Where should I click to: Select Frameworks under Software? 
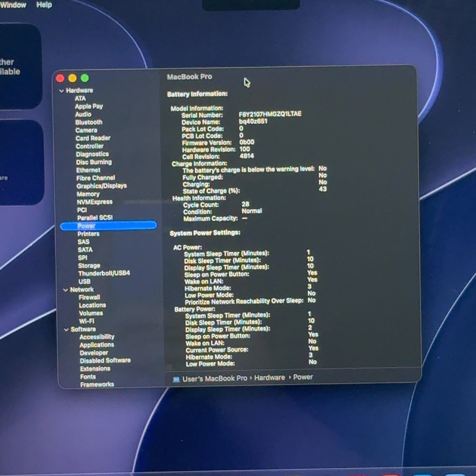(97, 385)
